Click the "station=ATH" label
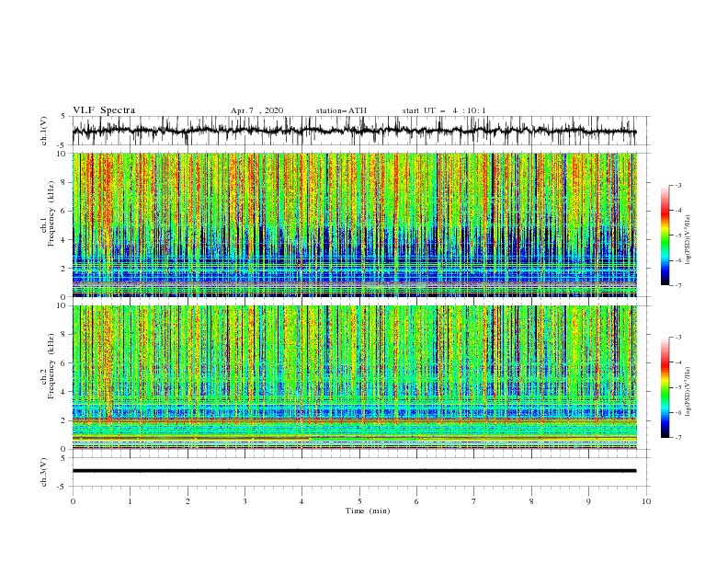The height and width of the screenshot is (563, 728). click(341, 110)
